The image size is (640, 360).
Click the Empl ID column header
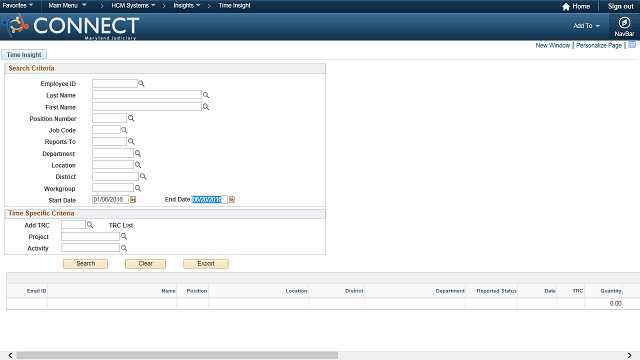(36, 291)
